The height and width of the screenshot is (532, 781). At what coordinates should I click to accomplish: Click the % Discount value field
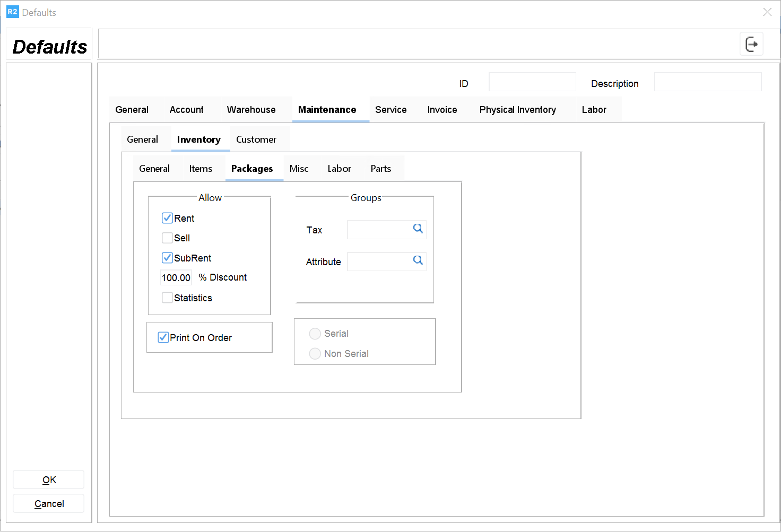tap(176, 277)
